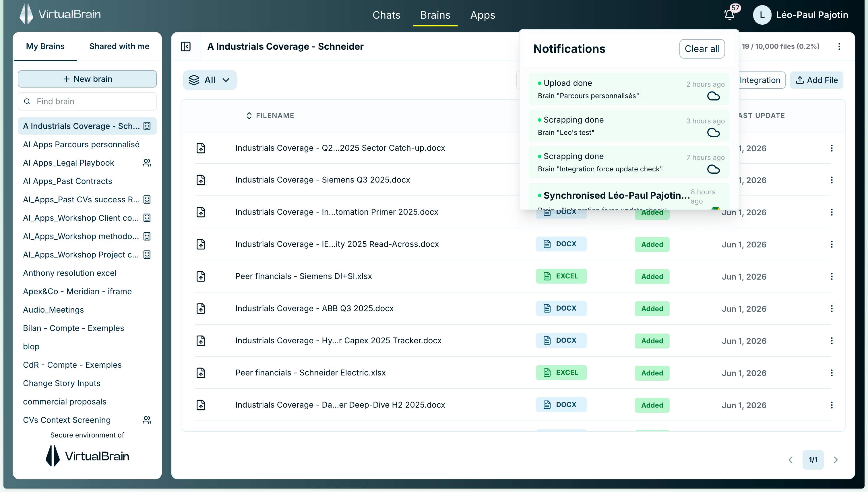Screen dimensions: 868x492
Task: Open AI Apps Parcours personnalisé brain
Action: pyautogui.click(x=87, y=145)
